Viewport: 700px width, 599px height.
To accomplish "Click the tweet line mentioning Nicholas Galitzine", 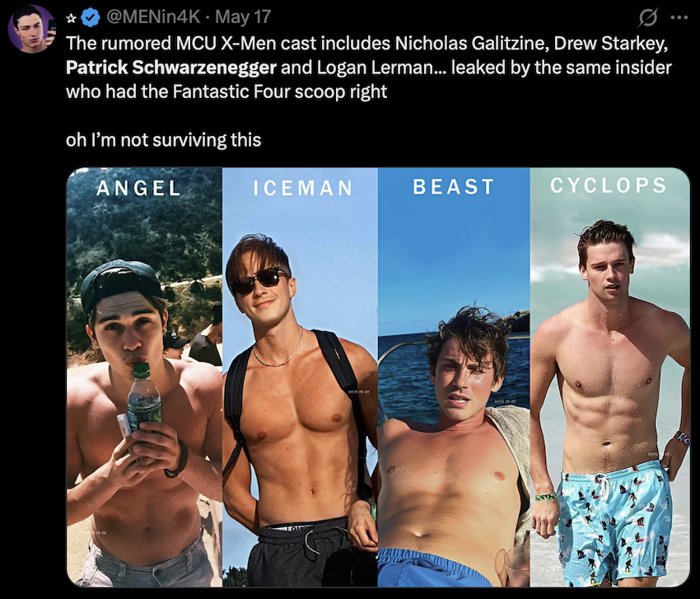I will (x=366, y=44).
